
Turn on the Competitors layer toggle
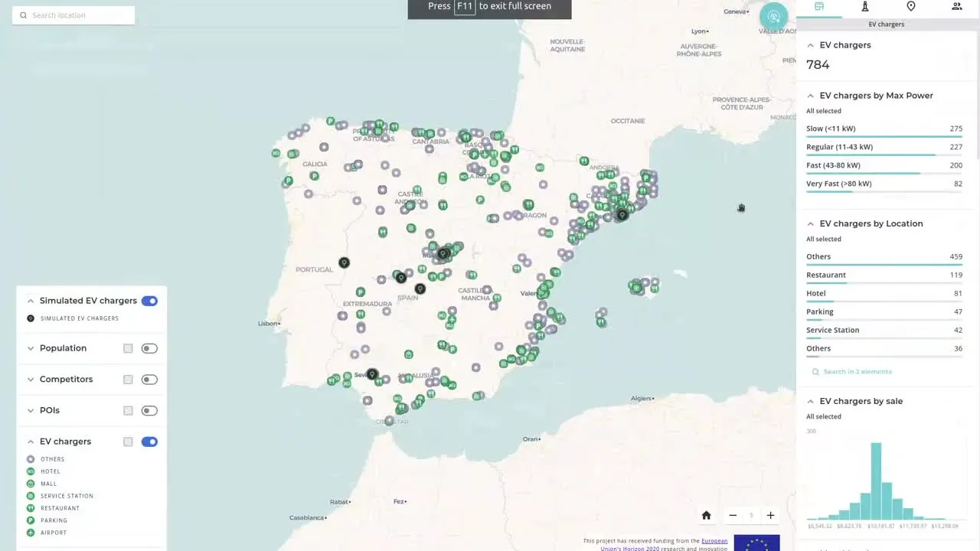coord(149,380)
